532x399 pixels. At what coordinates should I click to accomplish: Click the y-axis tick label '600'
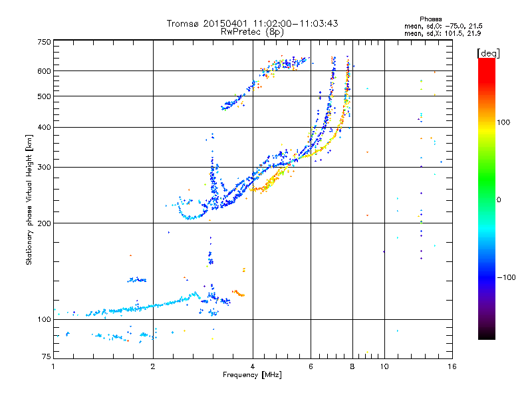click(x=44, y=71)
